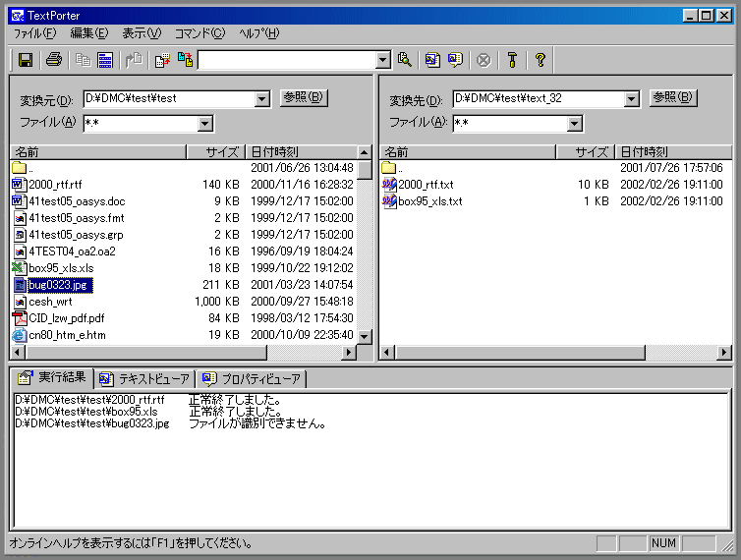Sort source list by 日付時刻 column header
Viewport: 741px width, 560px height.
tap(302, 152)
